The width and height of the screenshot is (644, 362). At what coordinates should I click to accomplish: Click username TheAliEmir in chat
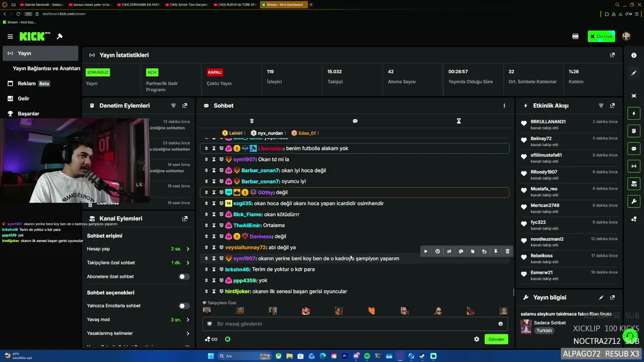tap(247, 226)
